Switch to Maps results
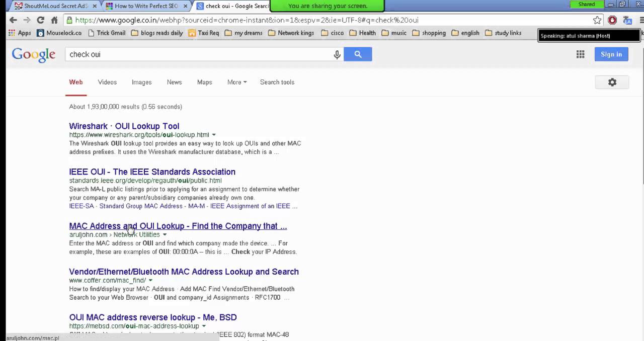The width and height of the screenshot is (644, 341). click(204, 82)
